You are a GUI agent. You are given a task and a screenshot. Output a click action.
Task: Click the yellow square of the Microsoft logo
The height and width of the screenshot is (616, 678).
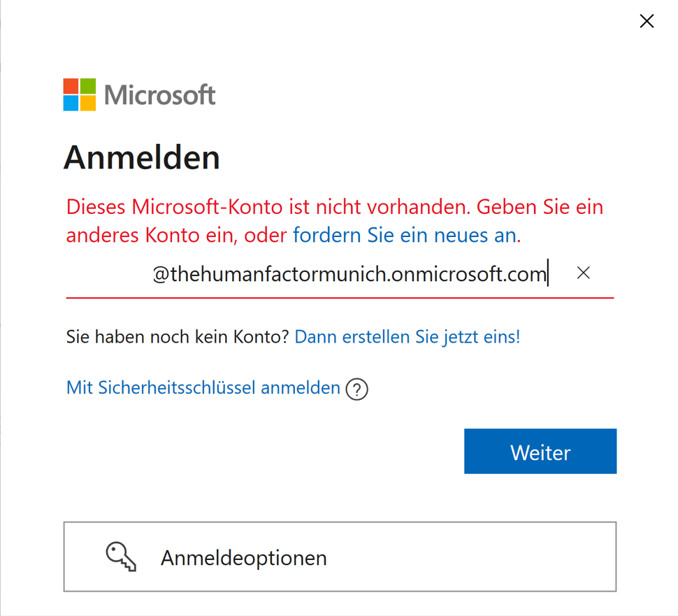tap(88, 103)
